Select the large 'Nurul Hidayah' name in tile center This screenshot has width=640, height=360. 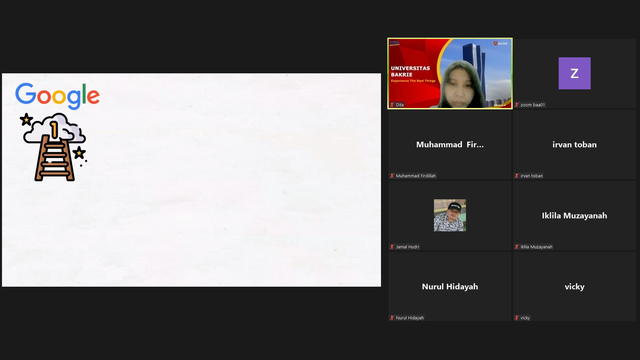450,287
